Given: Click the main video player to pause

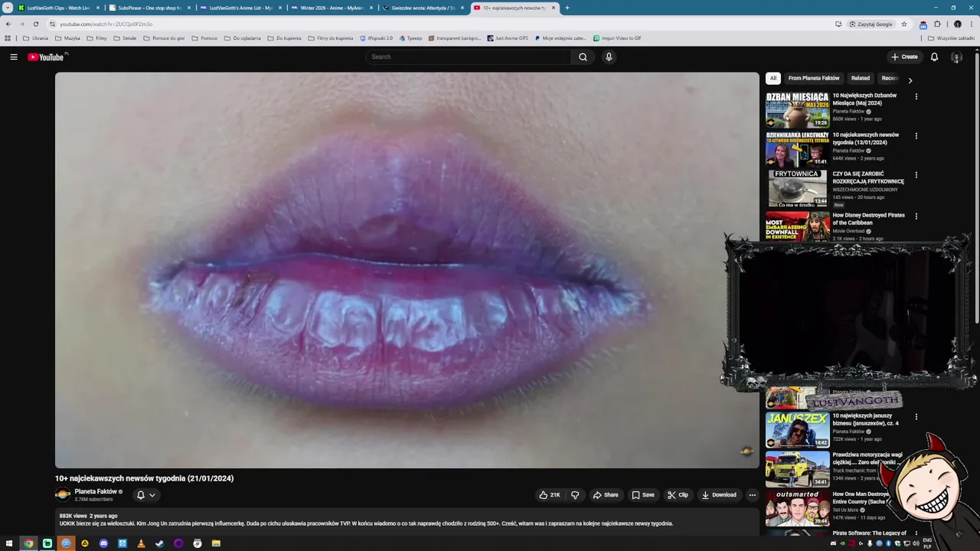Looking at the screenshot, I should coord(407,270).
